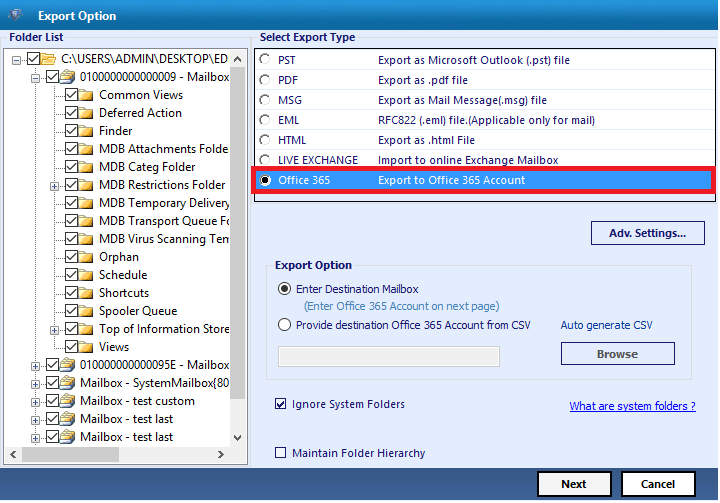Screen dimensions: 720x503
Task: Click folder list scroll down arrow
Action: tap(237, 437)
